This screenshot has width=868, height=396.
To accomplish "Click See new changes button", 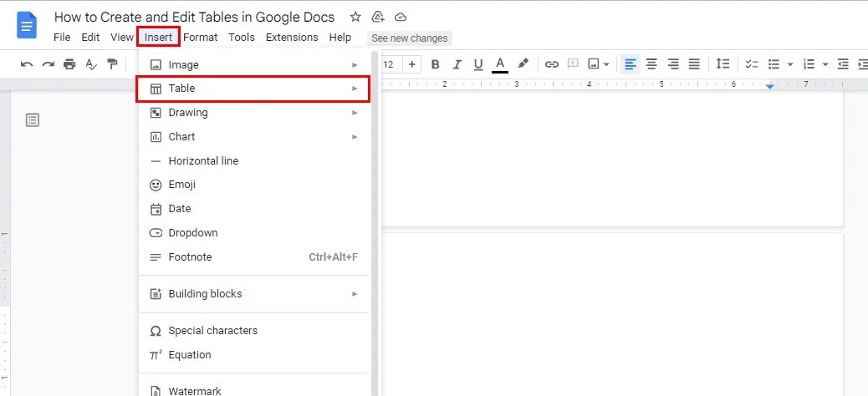I will tap(410, 38).
